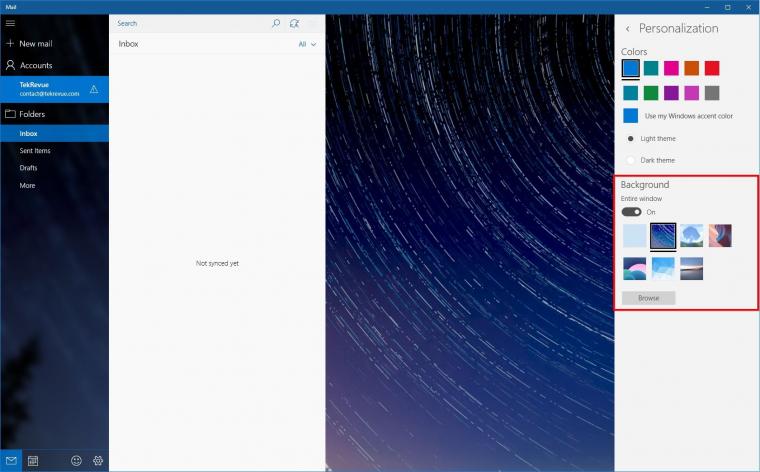Select the Inbox folder
The width and height of the screenshot is (760, 472).
[54, 133]
